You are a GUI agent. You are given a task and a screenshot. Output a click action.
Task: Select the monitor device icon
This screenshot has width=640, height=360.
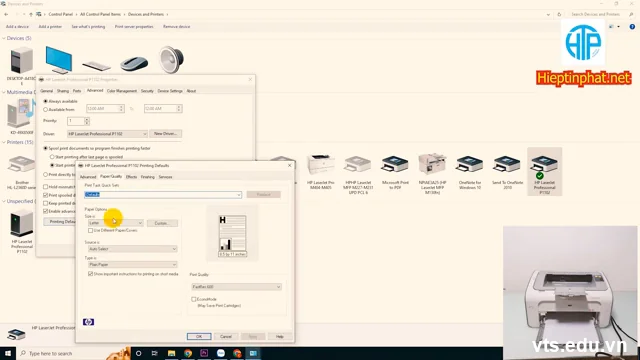pos(59,60)
